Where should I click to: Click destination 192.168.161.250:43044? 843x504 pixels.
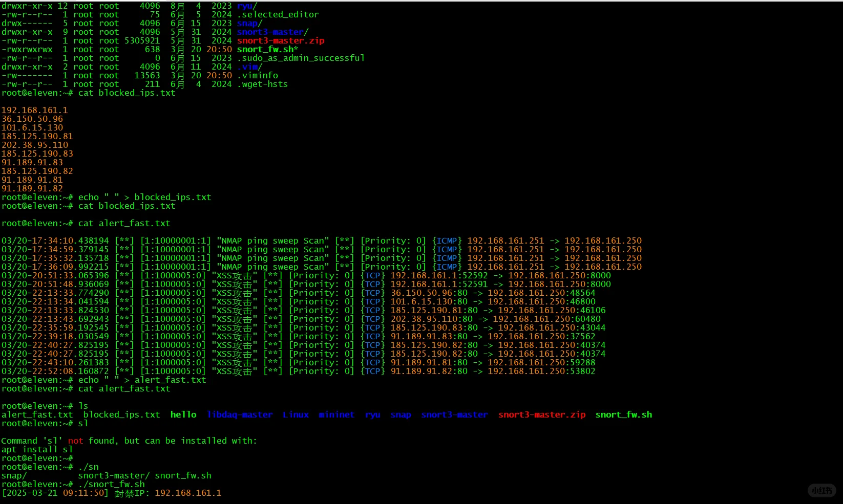tap(552, 327)
